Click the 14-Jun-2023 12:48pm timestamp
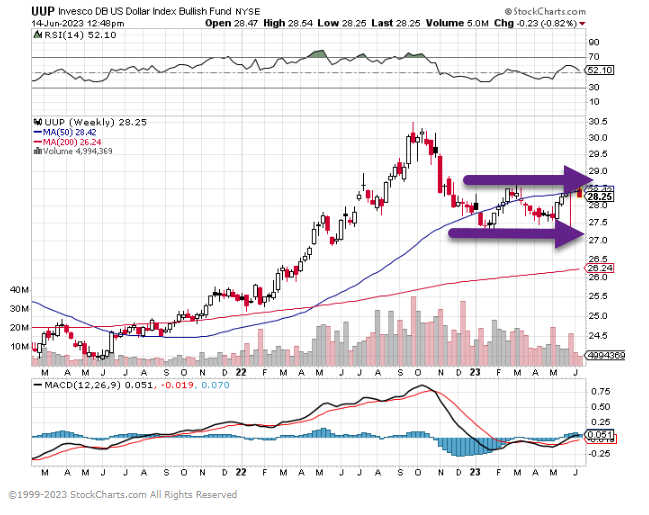 point(78,23)
